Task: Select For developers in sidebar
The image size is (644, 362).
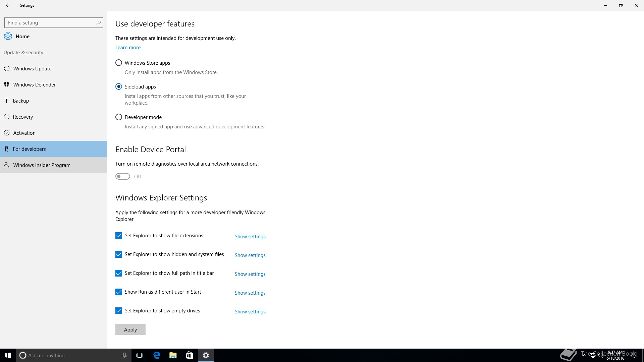Action: pos(54,149)
